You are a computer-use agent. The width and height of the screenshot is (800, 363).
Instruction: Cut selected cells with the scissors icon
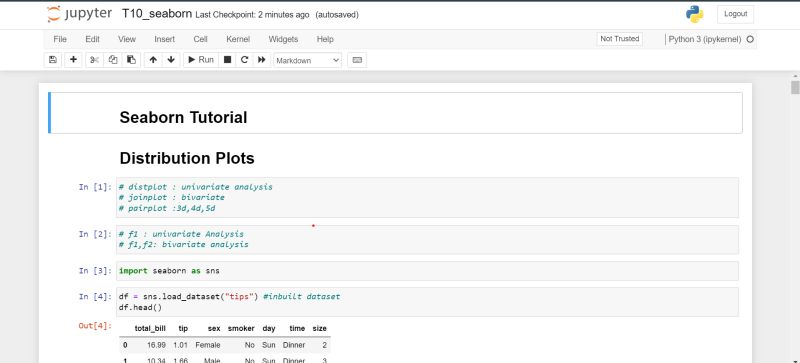tap(94, 60)
